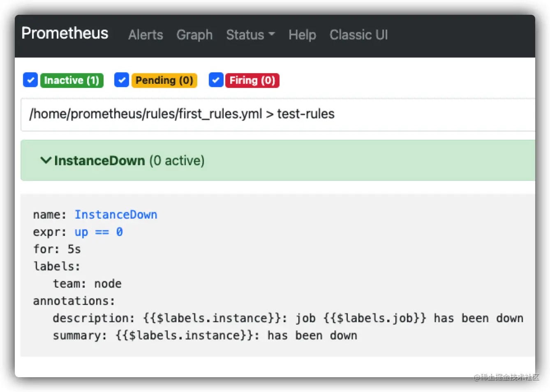Open the InstanceDown name link

[116, 215]
